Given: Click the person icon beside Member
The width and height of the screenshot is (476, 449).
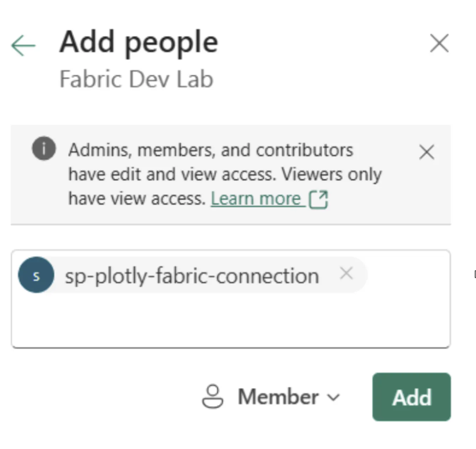Looking at the screenshot, I should [213, 397].
